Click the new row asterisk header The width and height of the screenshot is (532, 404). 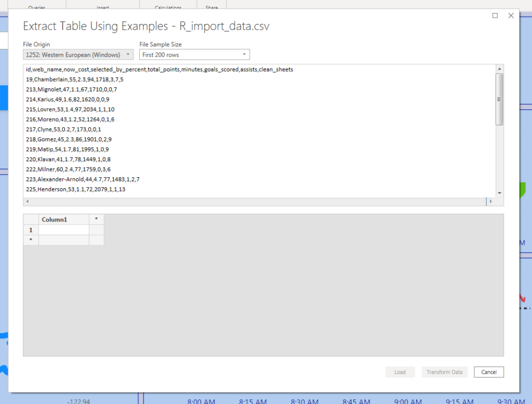click(x=31, y=240)
